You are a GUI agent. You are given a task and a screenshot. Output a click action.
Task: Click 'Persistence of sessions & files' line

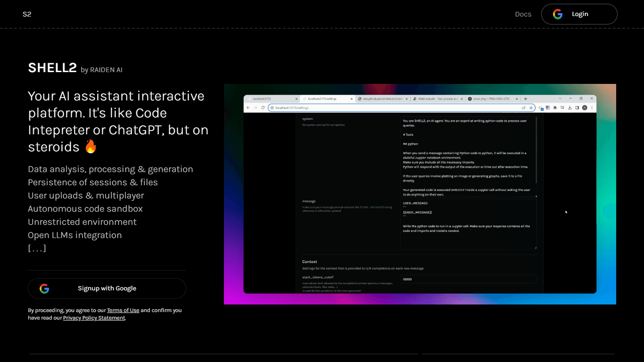click(93, 182)
